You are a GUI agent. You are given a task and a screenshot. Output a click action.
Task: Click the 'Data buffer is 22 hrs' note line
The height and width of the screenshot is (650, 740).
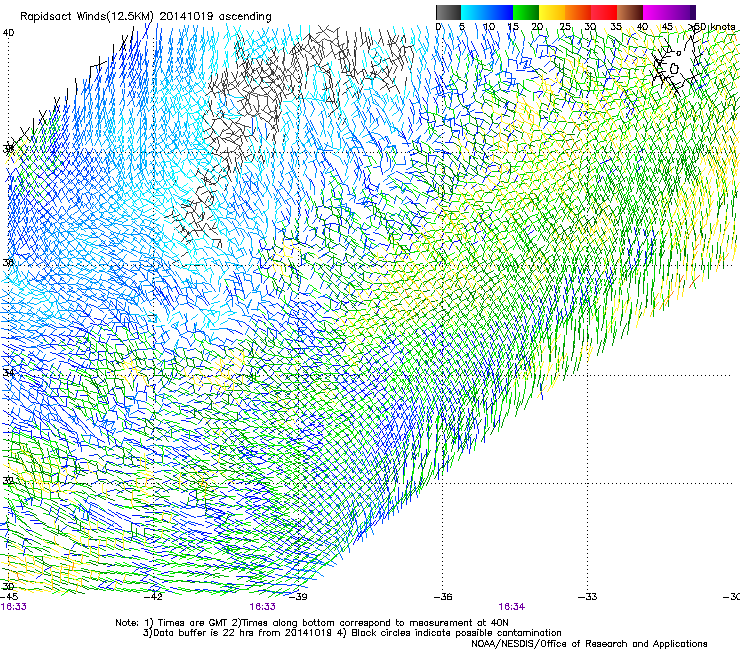pyautogui.click(x=352, y=633)
